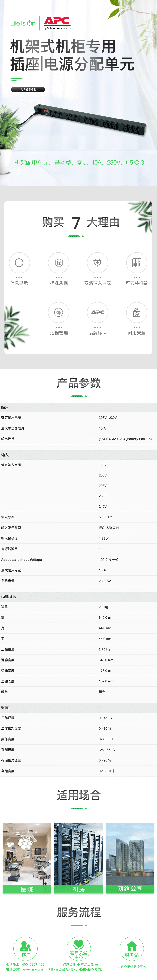Viewport: 157px width, 980px height.
Task: Open the www.apc.cn online consultation link
Action: pos(32,969)
